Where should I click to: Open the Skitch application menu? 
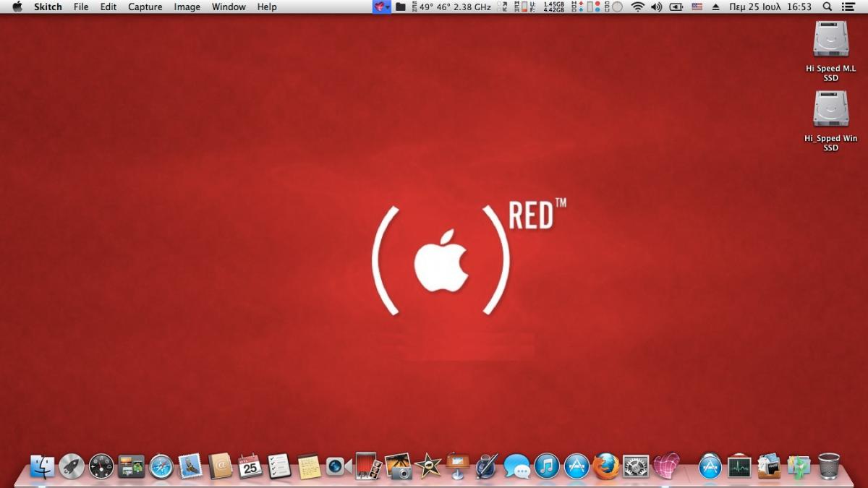48,7
